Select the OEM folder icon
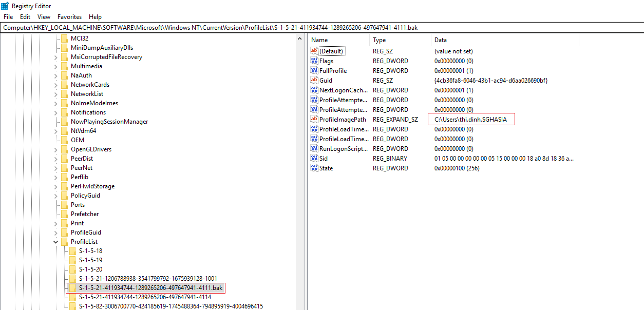This screenshot has width=644, height=310. 64,140
